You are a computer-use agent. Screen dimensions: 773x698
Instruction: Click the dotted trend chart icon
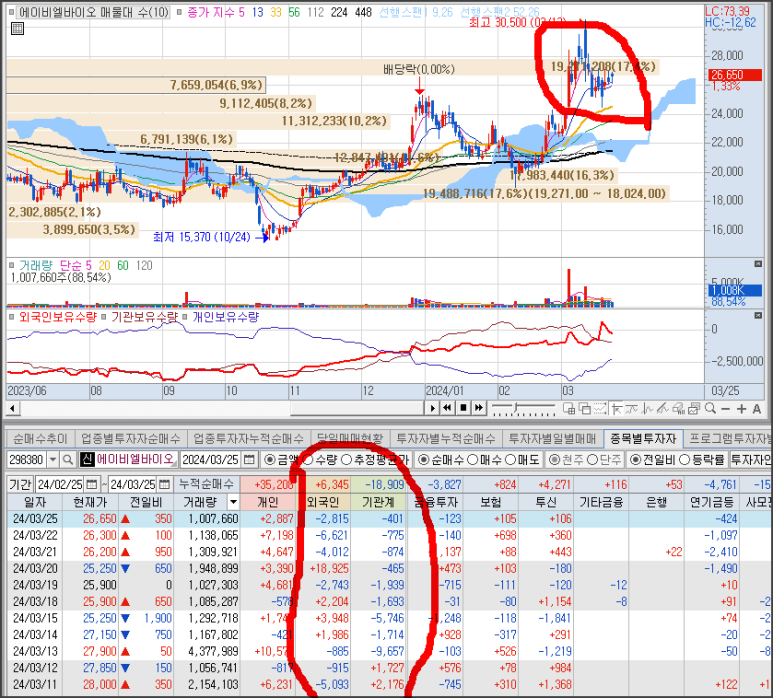600,409
